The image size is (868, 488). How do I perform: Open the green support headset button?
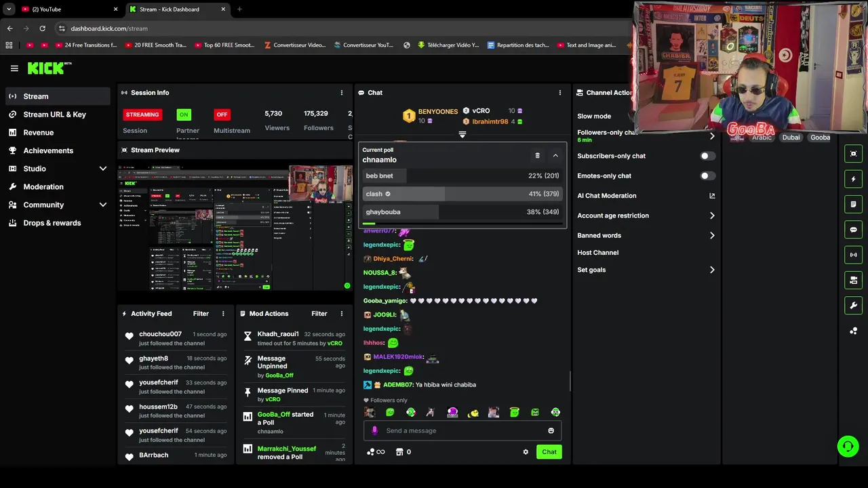click(x=848, y=446)
